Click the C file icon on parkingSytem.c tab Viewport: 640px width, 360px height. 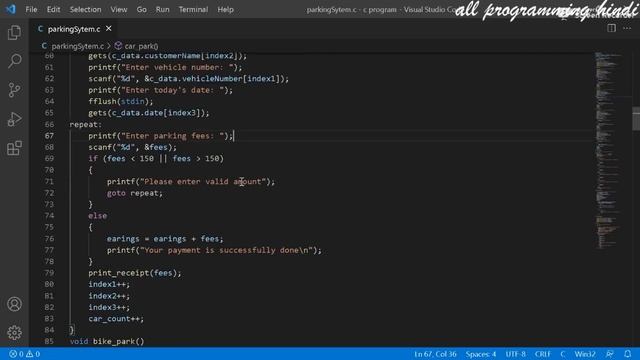point(40,29)
